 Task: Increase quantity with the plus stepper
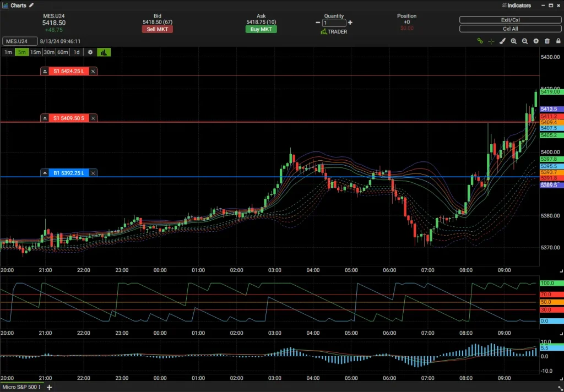[349, 23]
